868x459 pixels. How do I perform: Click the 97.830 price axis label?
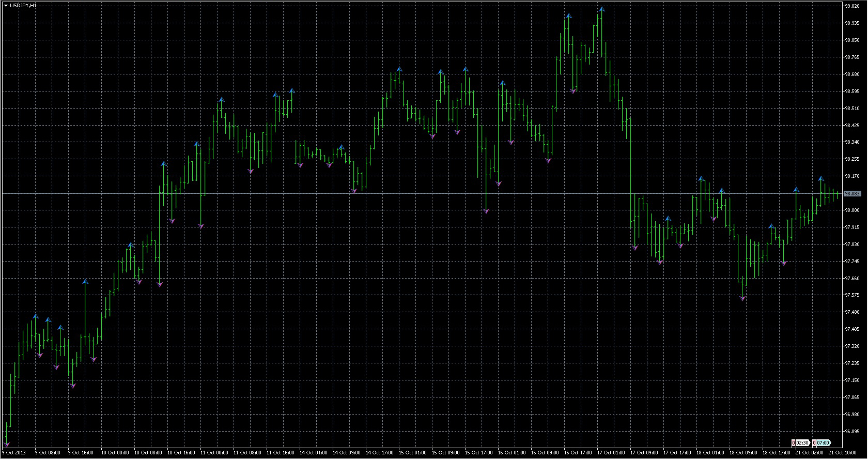click(851, 244)
